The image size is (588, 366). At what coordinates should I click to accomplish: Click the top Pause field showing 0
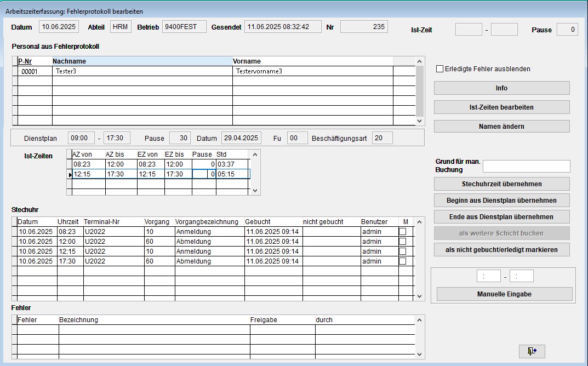(567, 29)
